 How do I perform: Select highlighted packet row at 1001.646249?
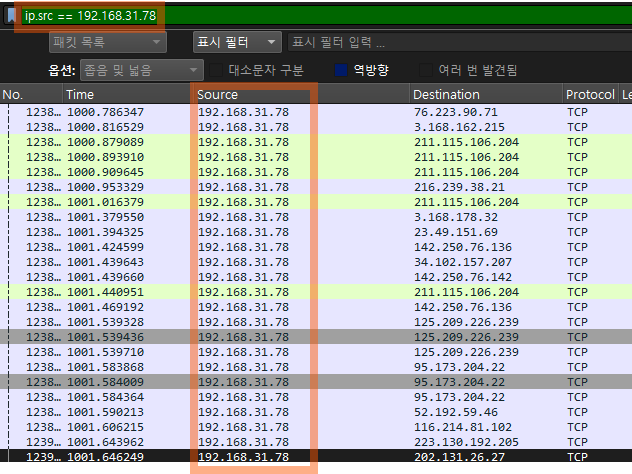tap(316, 456)
